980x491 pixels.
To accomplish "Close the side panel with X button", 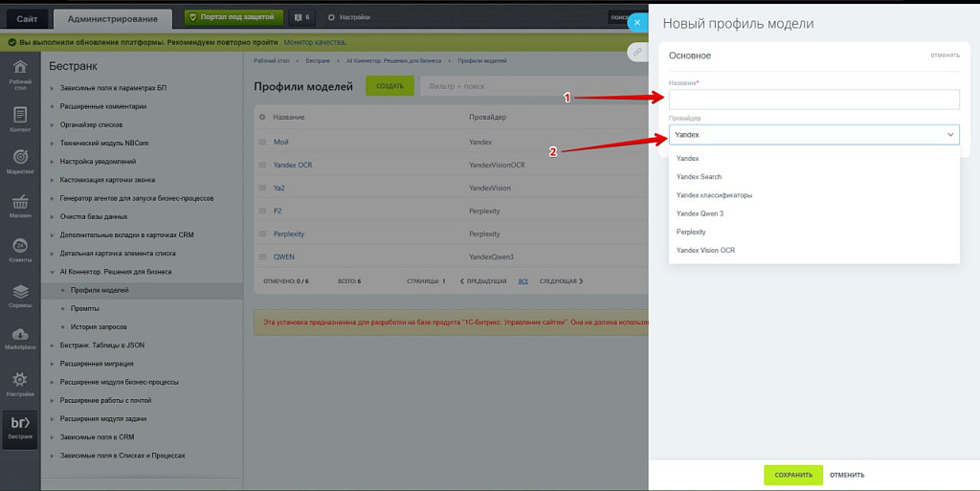I will [637, 22].
